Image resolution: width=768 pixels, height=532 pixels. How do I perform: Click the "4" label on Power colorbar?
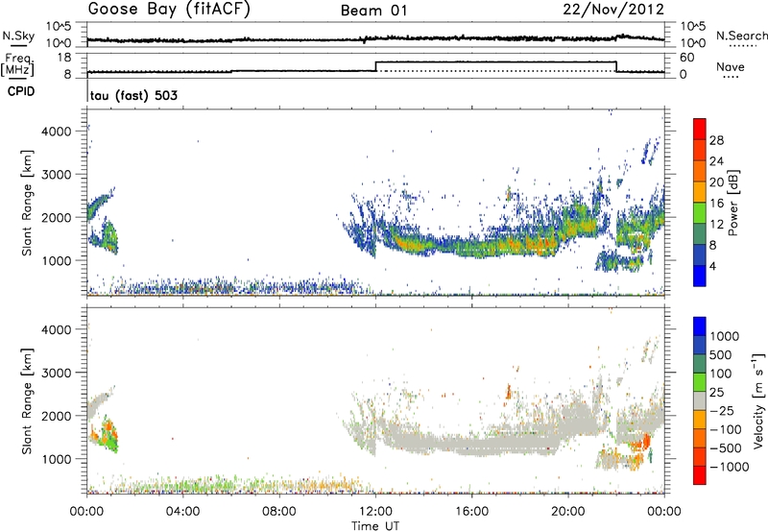point(713,266)
